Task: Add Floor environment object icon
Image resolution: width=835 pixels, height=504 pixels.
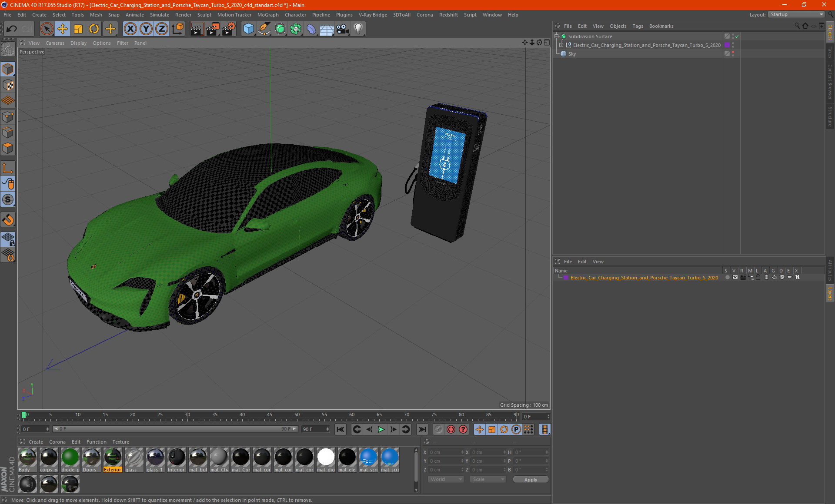Action: click(x=327, y=29)
